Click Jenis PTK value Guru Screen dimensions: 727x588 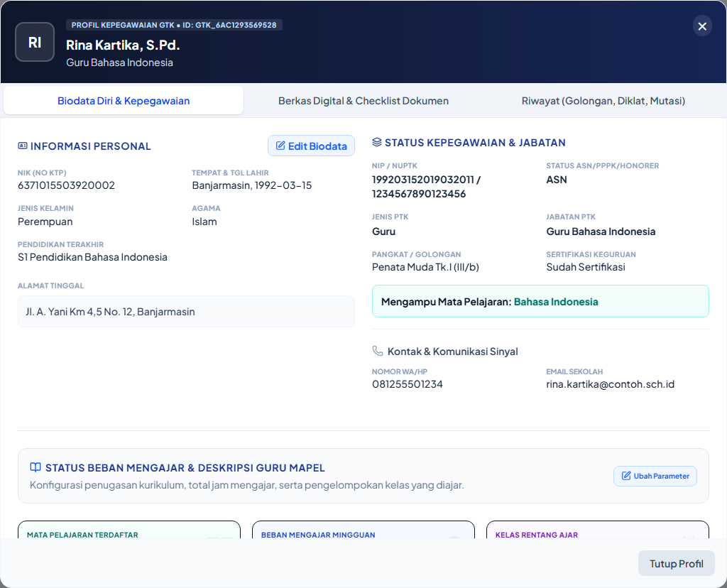pyautogui.click(x=383, y=232)
